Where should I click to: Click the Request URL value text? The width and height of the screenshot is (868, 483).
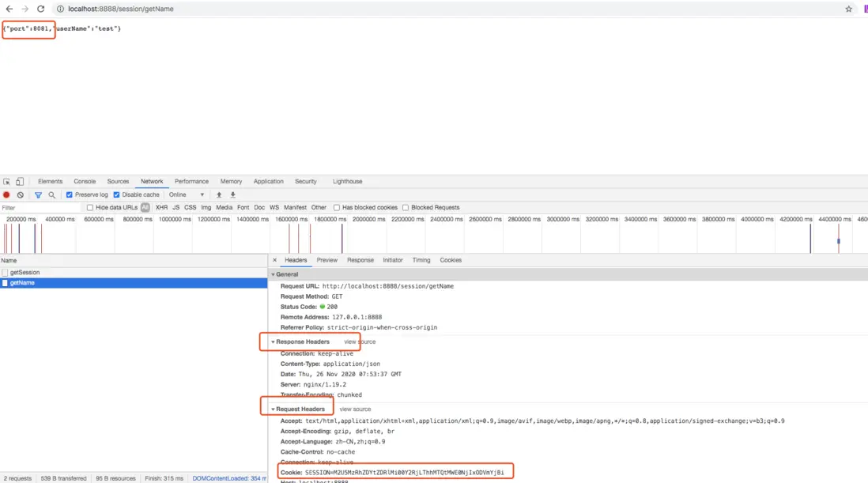tap(388, 286)
